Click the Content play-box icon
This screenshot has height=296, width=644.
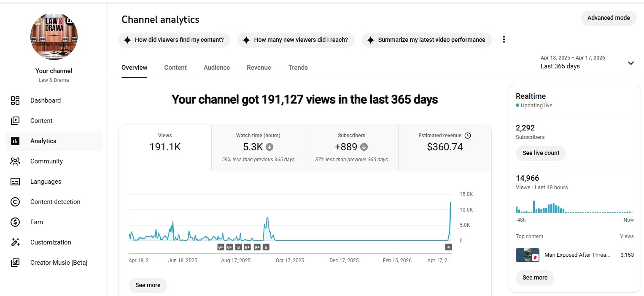point(15,121)
